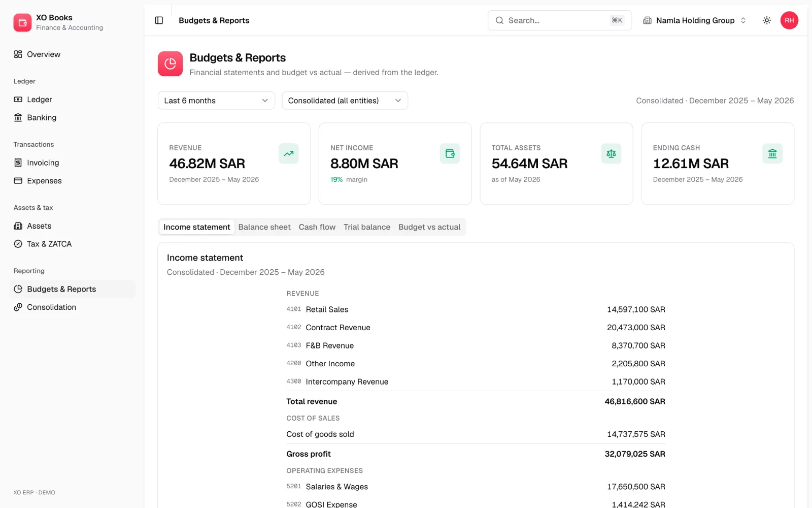Screen dimensions: 812x508
Task: Click the XO Books logo icon
Action: 22,22
